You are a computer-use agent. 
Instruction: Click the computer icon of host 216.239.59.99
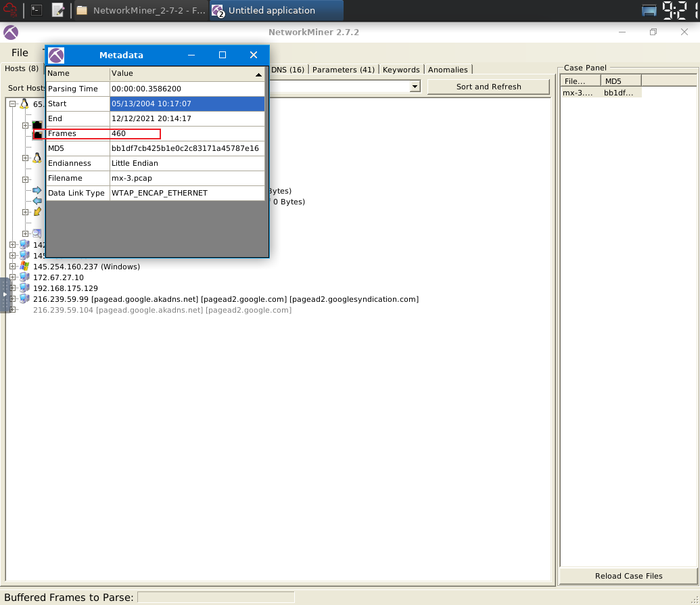pos(24,299)
